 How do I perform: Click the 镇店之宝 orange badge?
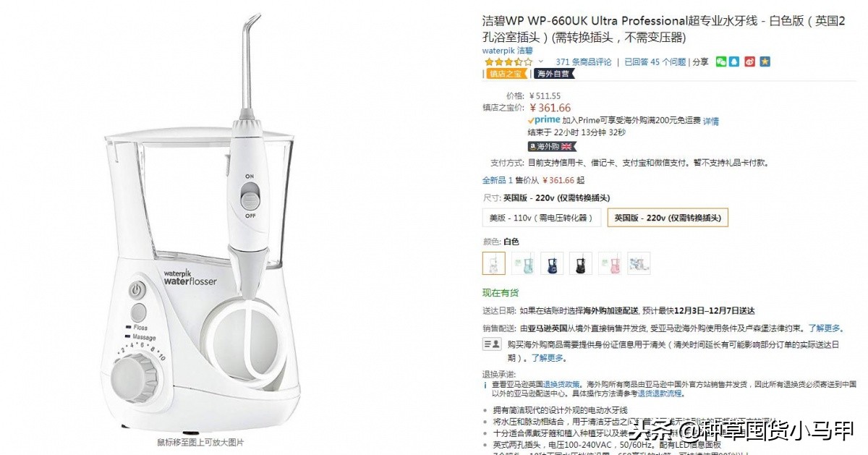[506, 74]
